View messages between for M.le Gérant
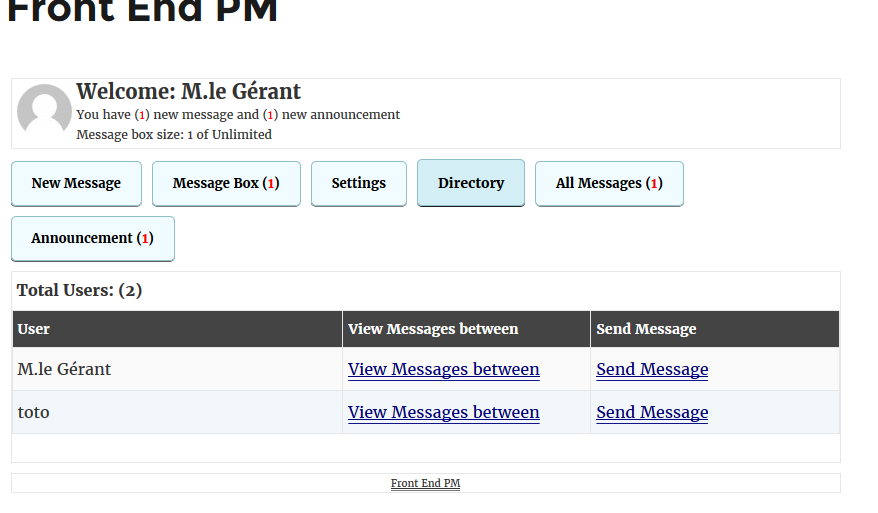This screenshot has height=513, width=878. tap(443, 370)
